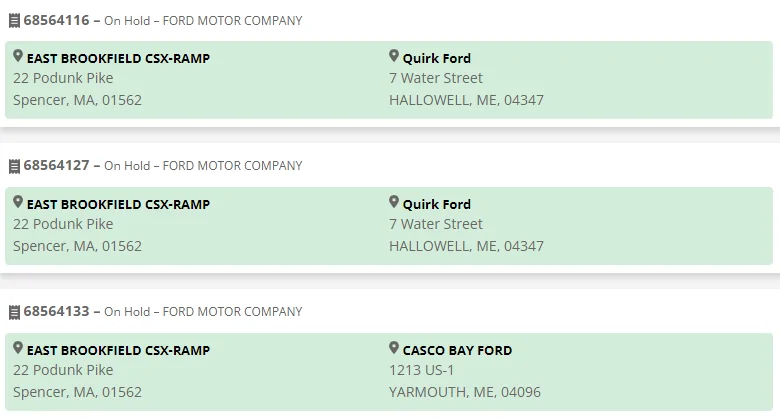Screen dimensions: 780x418
Task: Click East Brookfield pin icon in order 68564116
Action: click(x=18, y=57)
